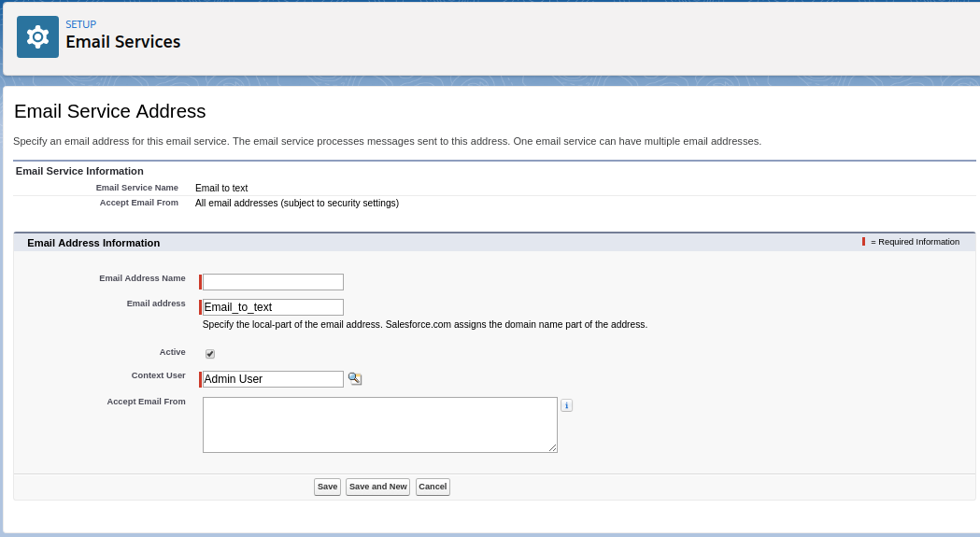Click the Email Address Information section header

tap(93, 243)
